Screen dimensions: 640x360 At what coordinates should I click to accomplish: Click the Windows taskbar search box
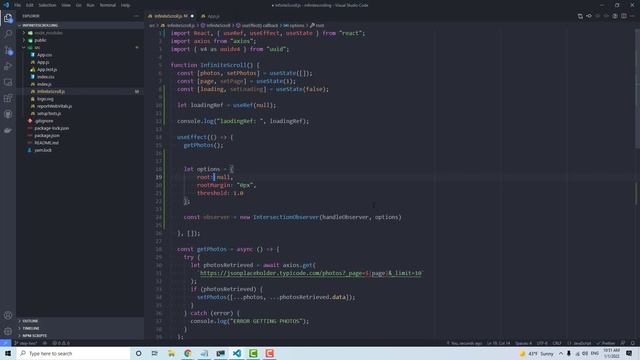pos(73,353)
